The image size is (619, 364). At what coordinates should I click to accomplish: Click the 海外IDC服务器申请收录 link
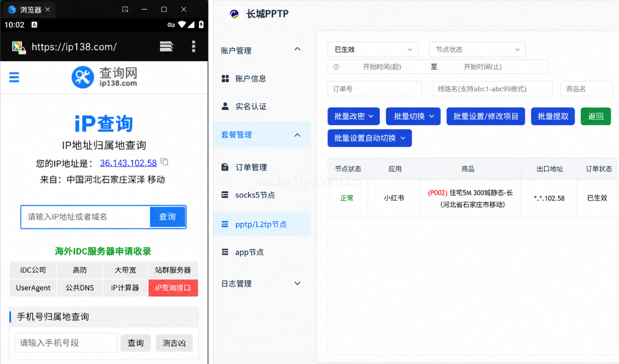click(x=103, y=251)
